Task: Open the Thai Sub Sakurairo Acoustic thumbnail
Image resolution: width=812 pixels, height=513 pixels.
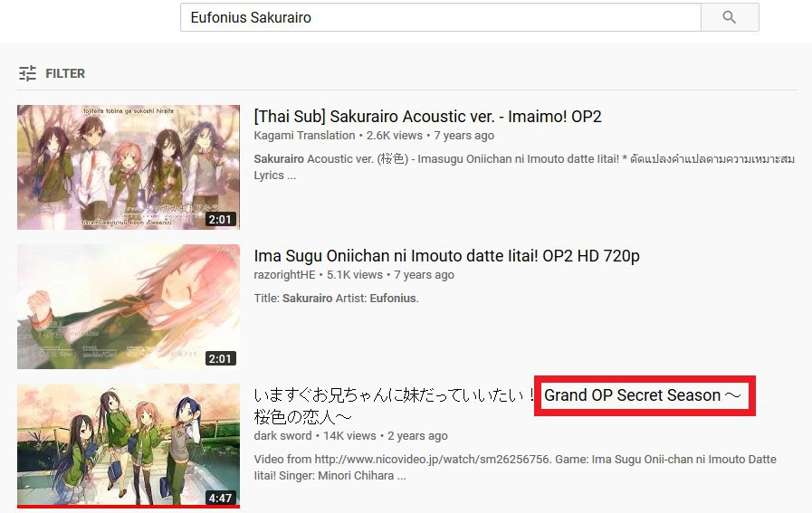Action: [129, 167]
